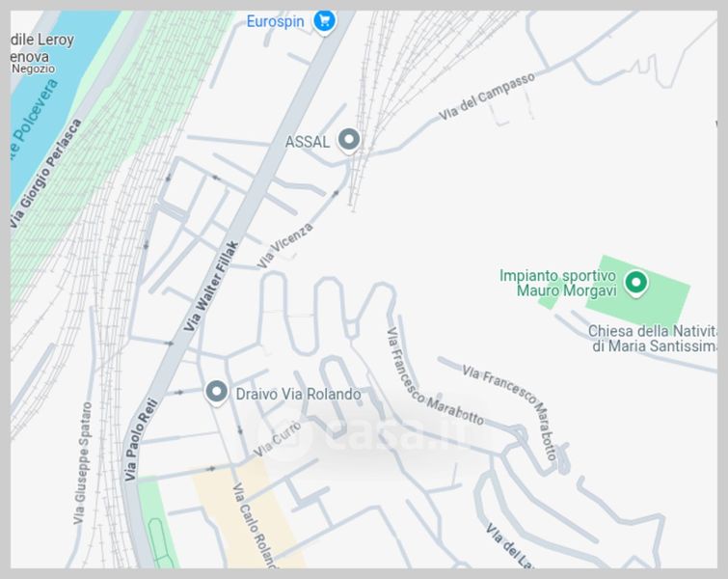Click the Eurospin shopping cart pin

point(324,22)
